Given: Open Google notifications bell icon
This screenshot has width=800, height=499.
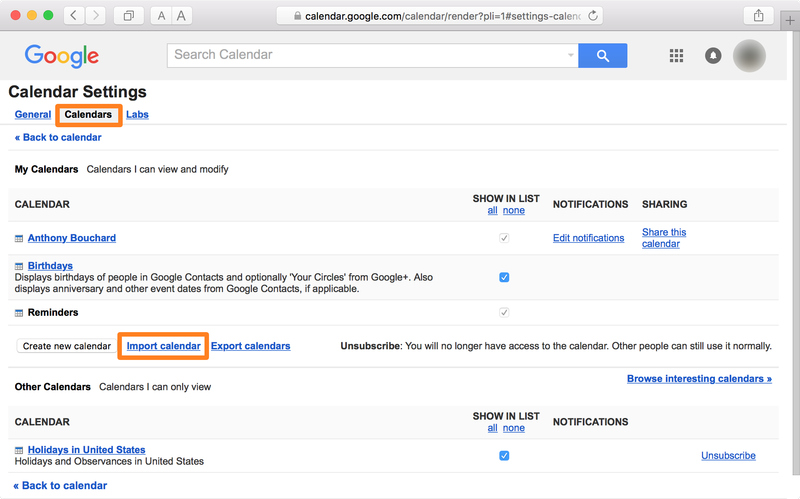Looking at the screenshot, I should tap(713, 55).
